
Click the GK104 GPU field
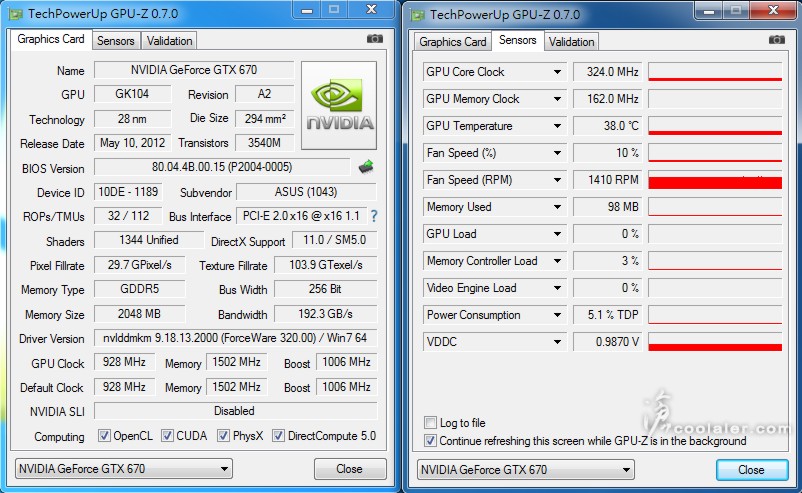click(x=132, y=94)
